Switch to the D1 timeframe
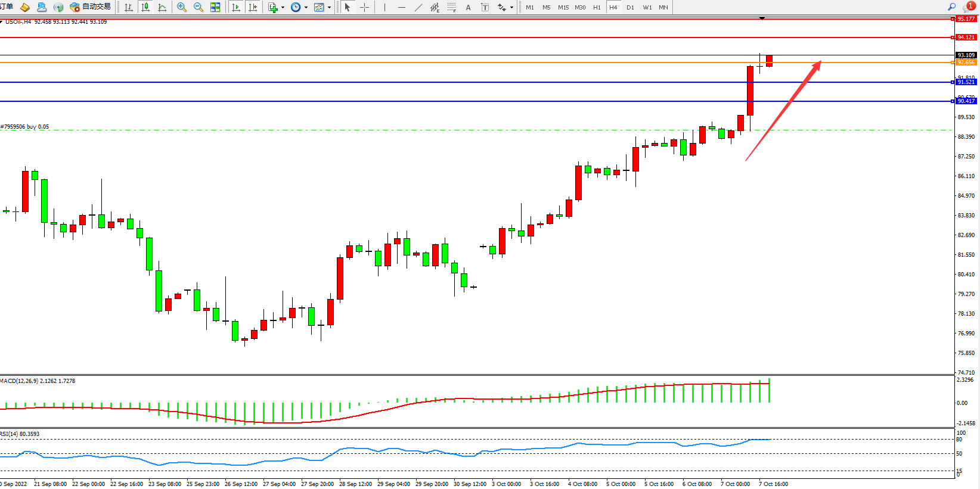The height and width of the screenshot is (489, 980). pyautogui.click(x=630, y=7)
